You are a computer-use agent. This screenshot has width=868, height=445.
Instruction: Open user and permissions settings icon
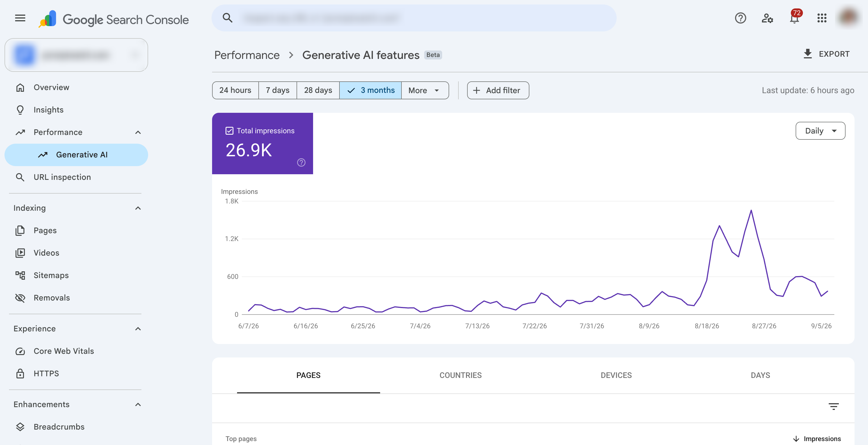tap(767, 18)
